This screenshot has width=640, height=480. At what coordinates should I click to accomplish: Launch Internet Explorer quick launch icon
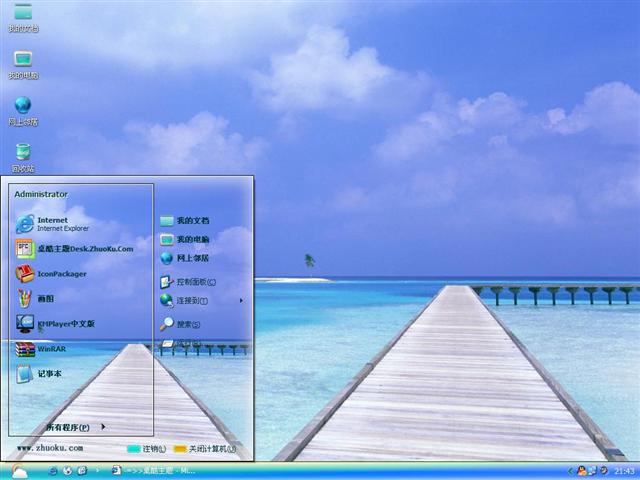[x=53, y=471]
